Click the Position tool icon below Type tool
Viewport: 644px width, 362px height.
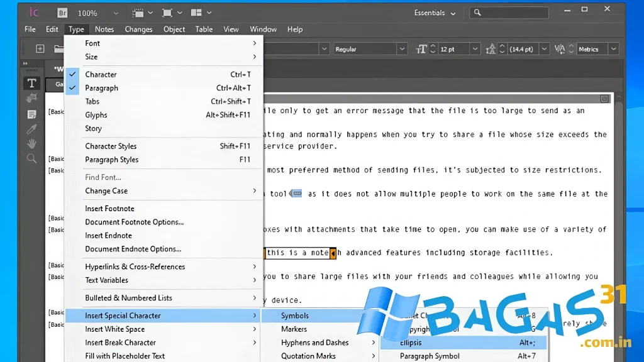click(31, 99)
